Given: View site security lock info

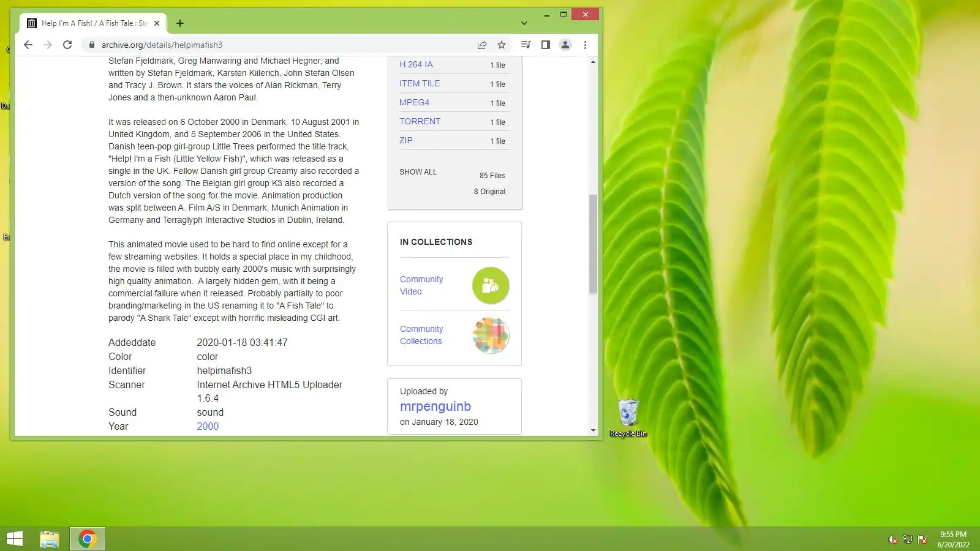Looking at the screenshot, I should (92, 45).
